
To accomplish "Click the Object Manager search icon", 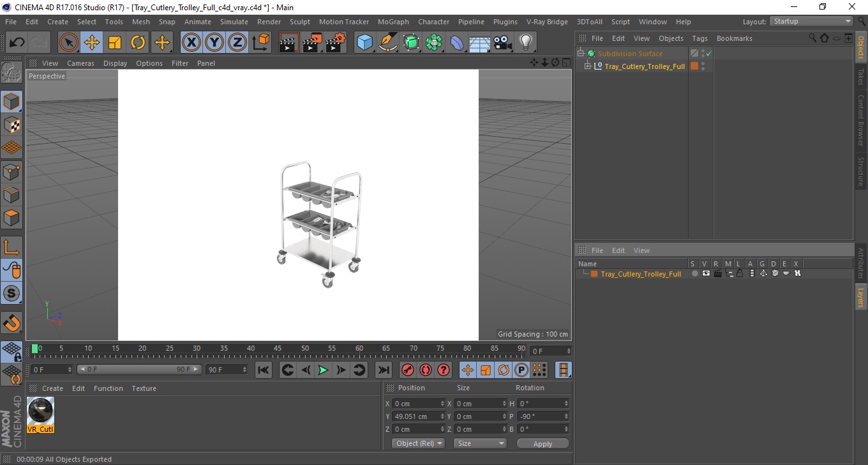I will [x=812, y=38].
